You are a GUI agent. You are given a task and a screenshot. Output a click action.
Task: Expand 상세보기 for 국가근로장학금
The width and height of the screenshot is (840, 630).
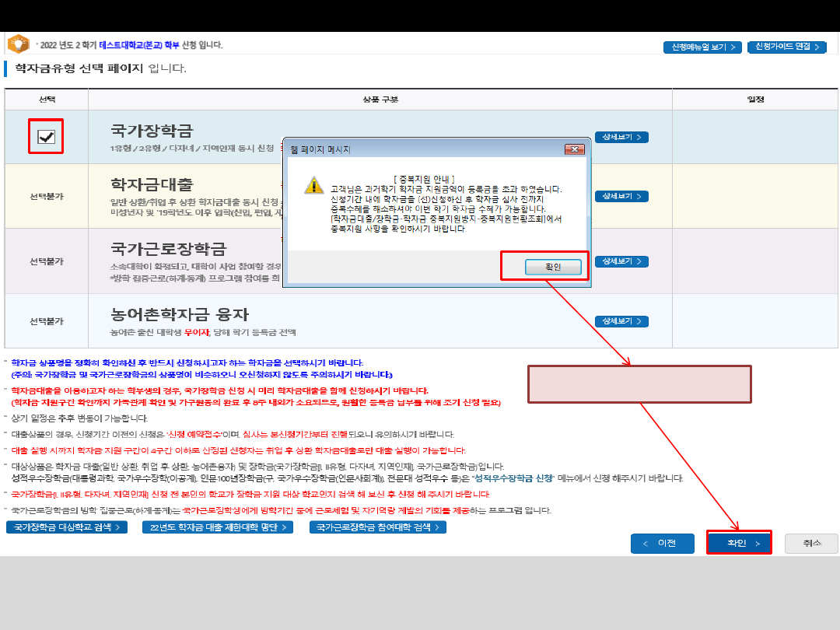coord(621,261)
